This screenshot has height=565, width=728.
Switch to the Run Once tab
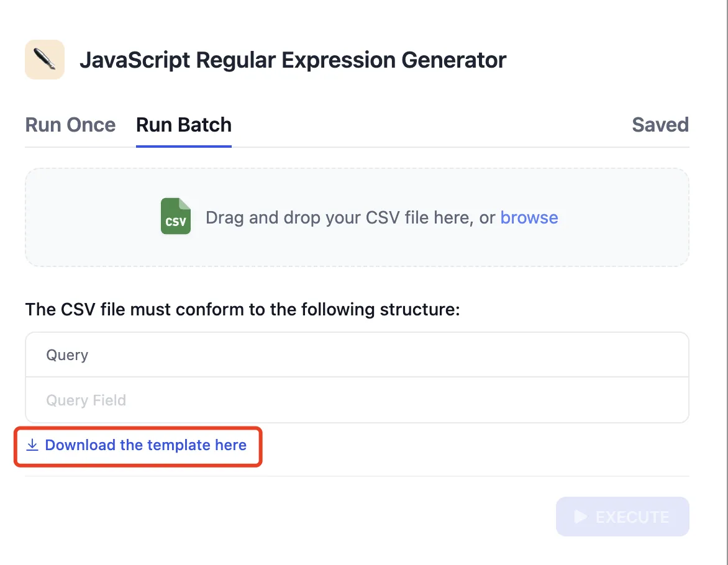[70, 125]
